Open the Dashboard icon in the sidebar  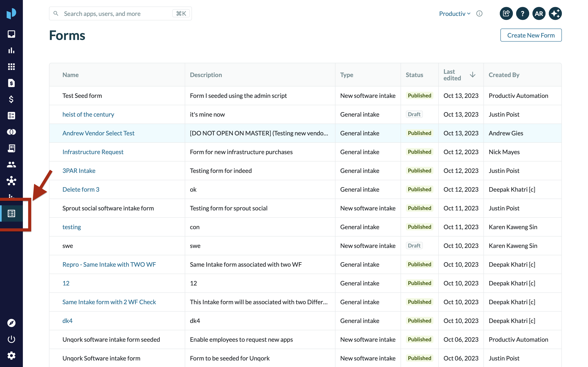click(x=11, y=34)
